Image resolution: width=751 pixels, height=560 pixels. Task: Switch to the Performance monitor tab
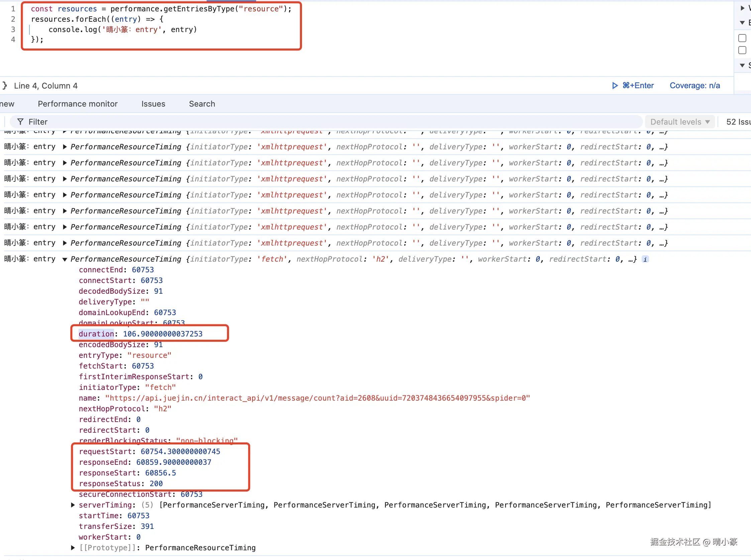pyautogui.click(x=78, y=104)
